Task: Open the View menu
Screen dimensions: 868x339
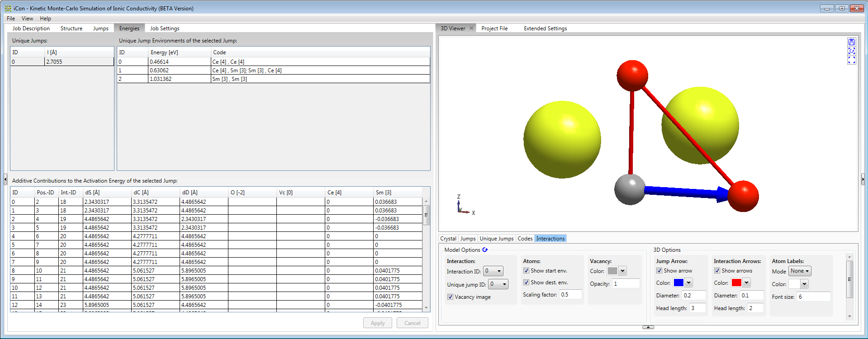Action: (x=27, y=19)
